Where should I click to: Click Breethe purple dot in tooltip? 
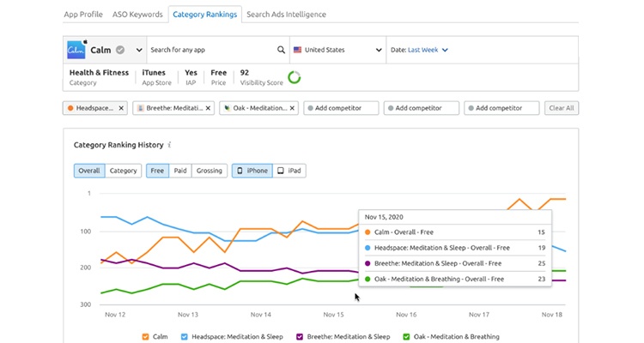point(368,263)
